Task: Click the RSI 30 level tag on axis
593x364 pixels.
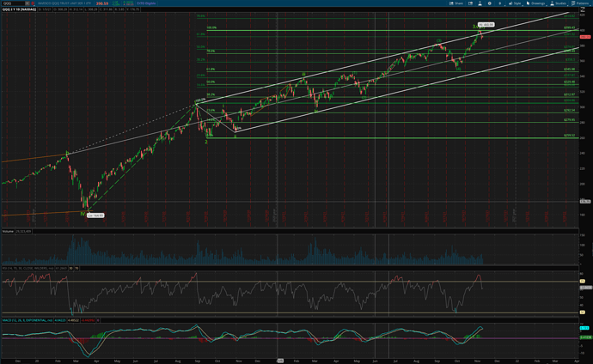Action: tap(583, 312)
